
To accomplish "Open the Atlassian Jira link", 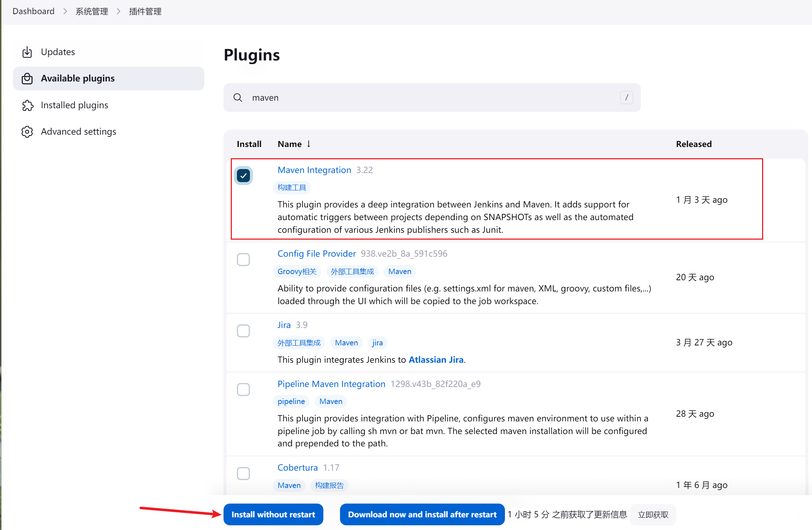I will [x=436, y=359].
